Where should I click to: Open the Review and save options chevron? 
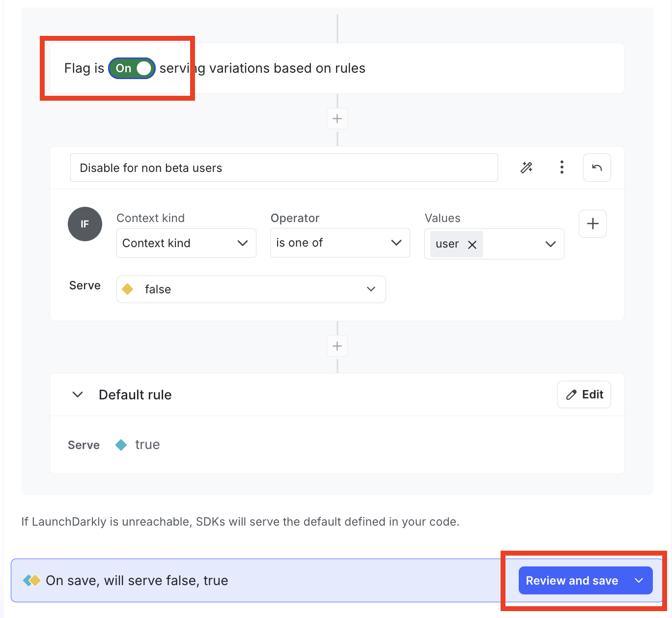(x=639, y=580)
